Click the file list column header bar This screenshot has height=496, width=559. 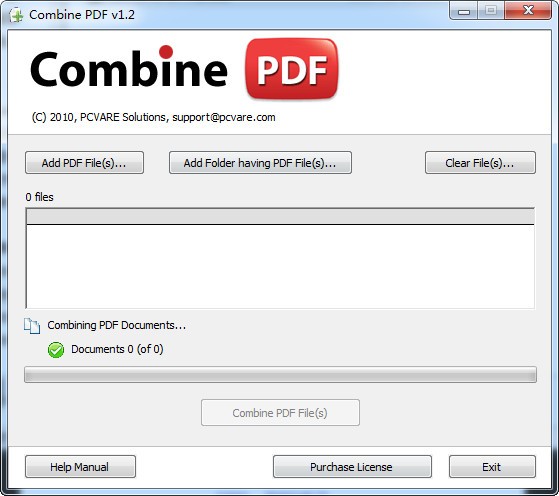[x=280, y=216]
